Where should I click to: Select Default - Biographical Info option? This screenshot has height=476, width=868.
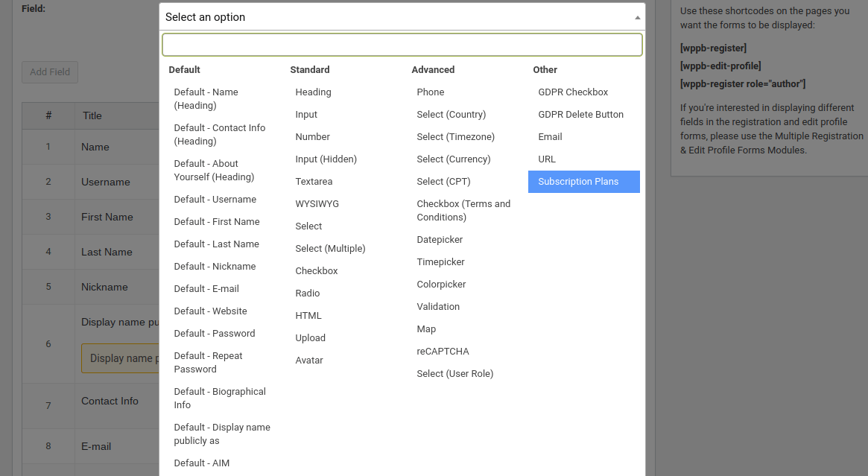pyautogui.click(x=221, y=398)
